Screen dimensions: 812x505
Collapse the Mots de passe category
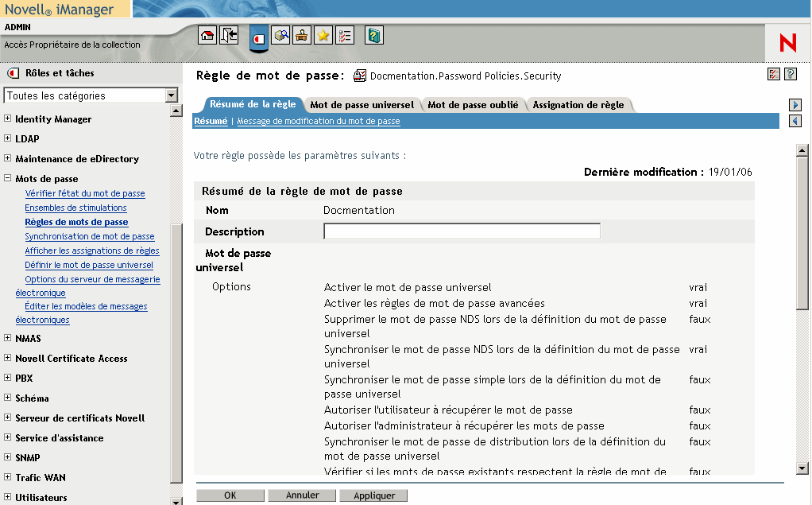point(7,178)
